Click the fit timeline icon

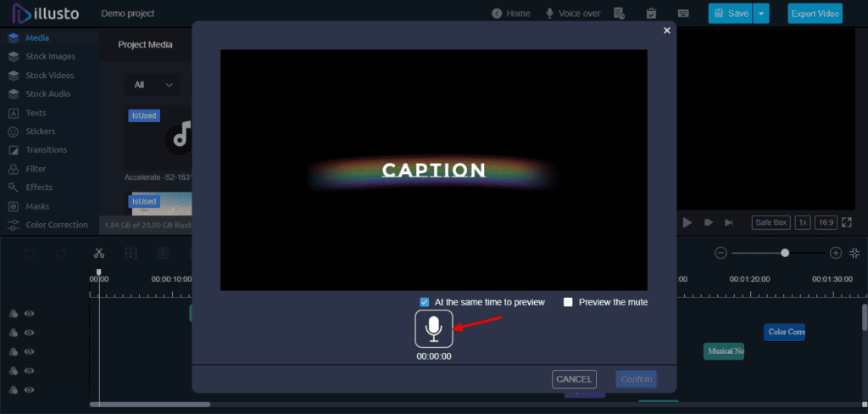[854, 253]
